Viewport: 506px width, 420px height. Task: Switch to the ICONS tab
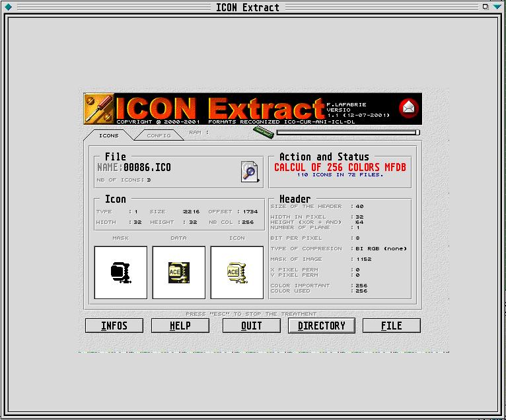(x=108, y=135)
